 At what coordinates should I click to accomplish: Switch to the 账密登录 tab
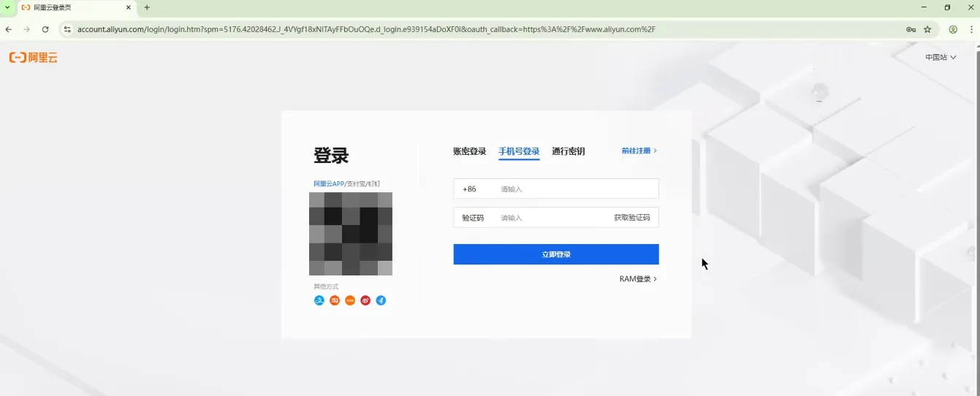tap(469, 151)
